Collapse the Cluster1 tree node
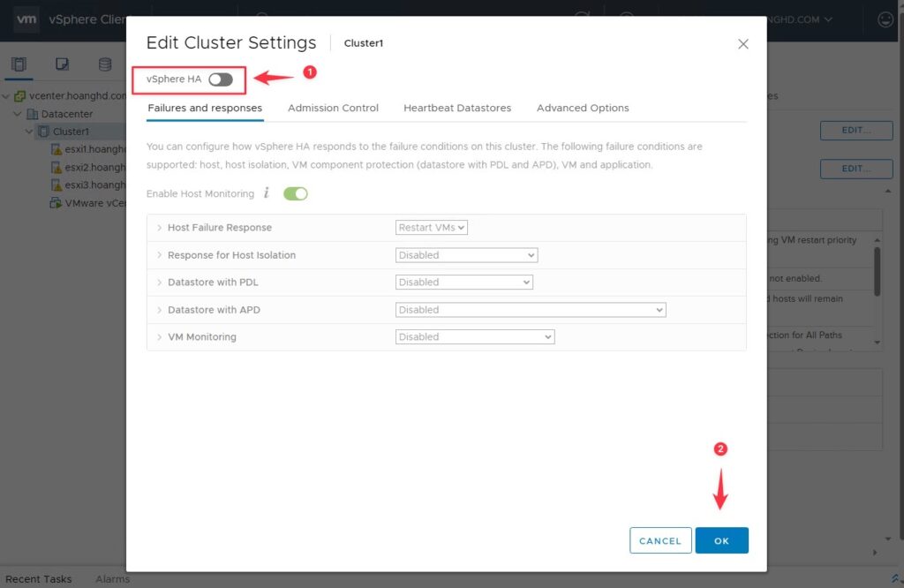Screen dimensions: 904x588 click(x=29, y=132)
